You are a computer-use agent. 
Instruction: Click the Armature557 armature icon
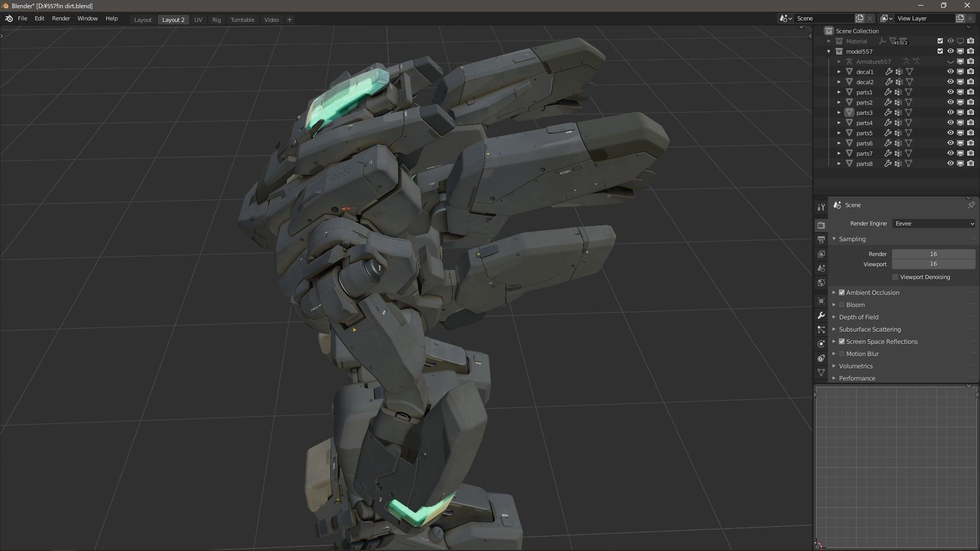[849, 62]
